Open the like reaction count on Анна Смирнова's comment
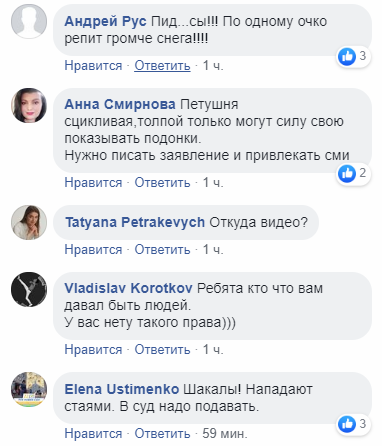Image resolution: width=382 pixels, height=446 pixels. click(353, 173)
